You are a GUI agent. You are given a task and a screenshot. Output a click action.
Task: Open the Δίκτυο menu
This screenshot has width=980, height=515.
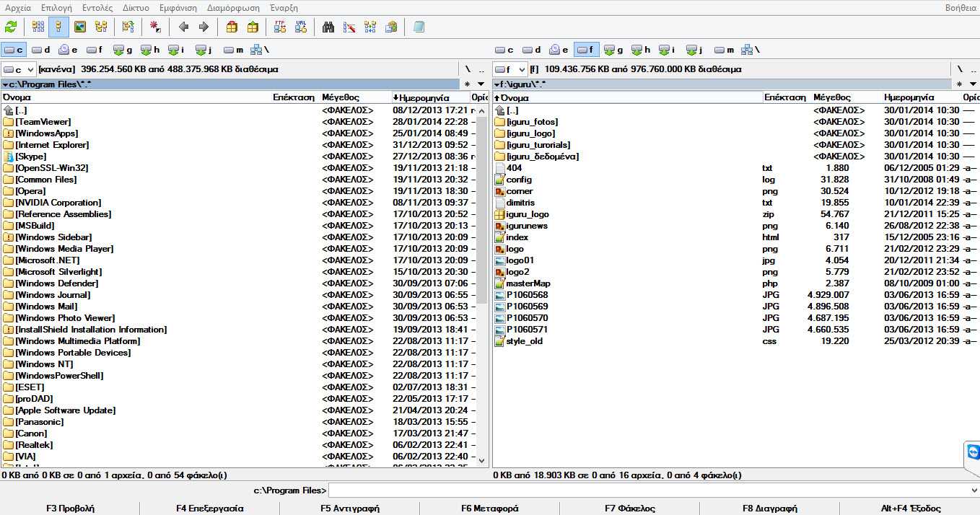(136, 7)
